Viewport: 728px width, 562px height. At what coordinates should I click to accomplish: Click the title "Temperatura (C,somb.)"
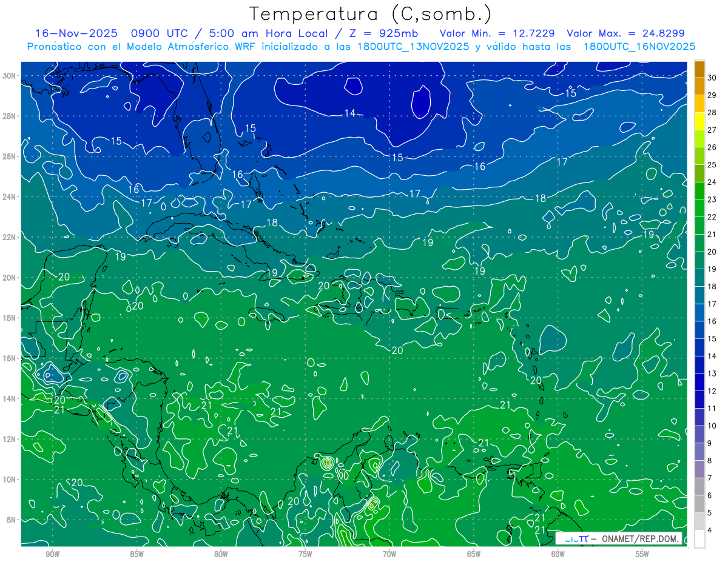click(369, 15)
